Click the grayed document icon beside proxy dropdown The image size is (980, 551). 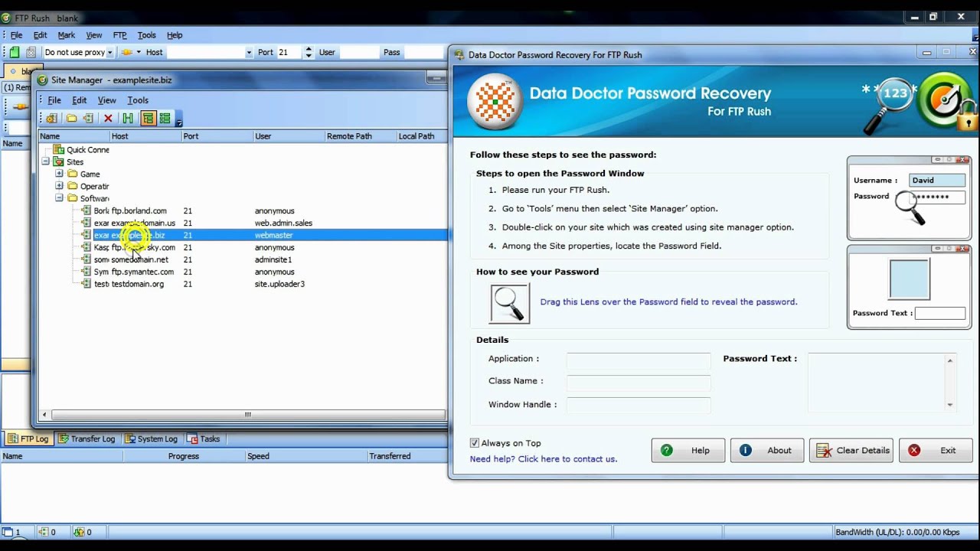click(31, 52)
